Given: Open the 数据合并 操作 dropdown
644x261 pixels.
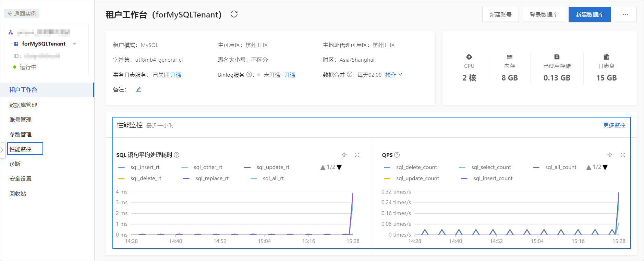Looking at the screenshot, I should (x=393, y=75).
